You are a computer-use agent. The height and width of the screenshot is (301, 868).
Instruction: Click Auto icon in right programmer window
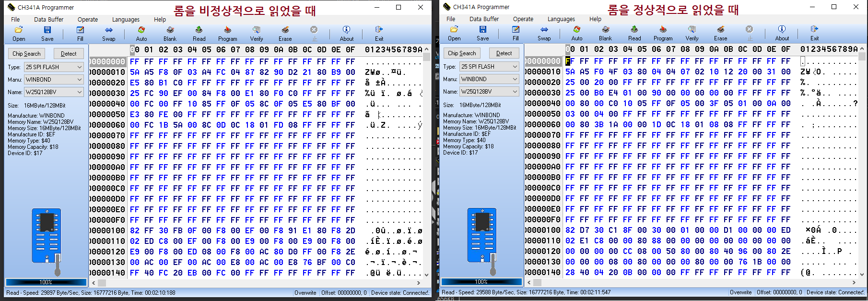(577, 33)
